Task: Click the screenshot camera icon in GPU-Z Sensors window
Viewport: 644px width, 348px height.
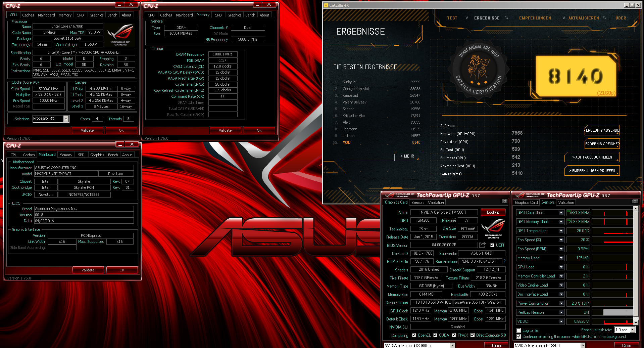Action: 635,201
